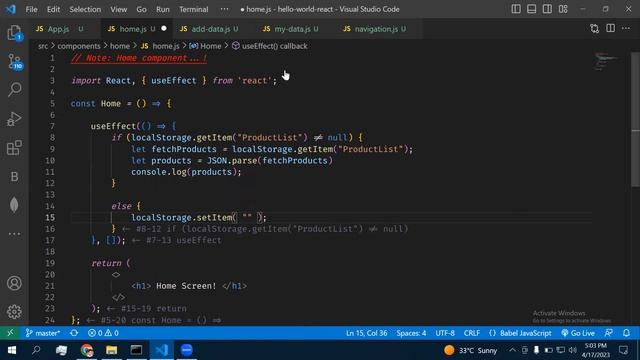
Task: Change indentation via Spaces: 4
Action: click(x=411, y=333)
